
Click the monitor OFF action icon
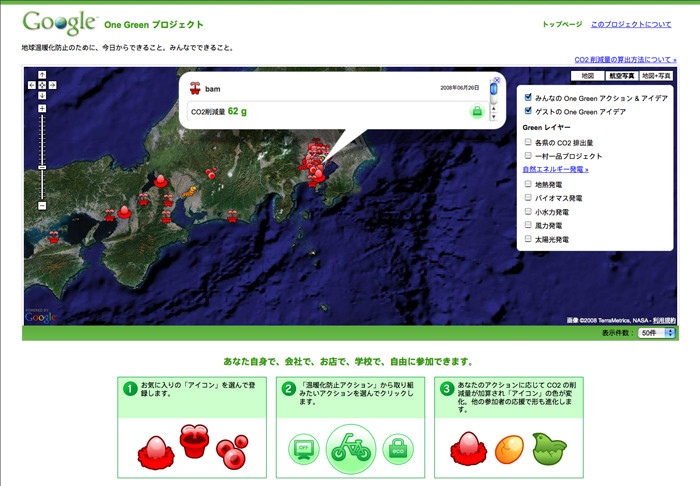[x=304, y=449]
